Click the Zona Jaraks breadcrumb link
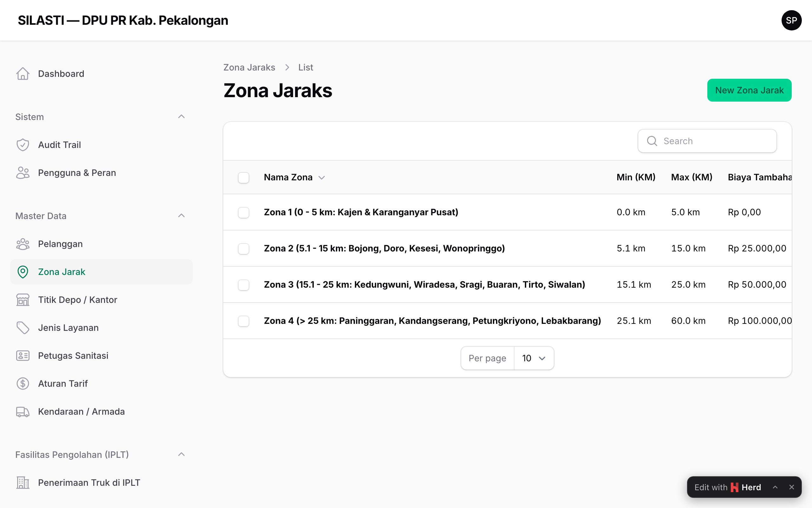 [x=249, y=67]
